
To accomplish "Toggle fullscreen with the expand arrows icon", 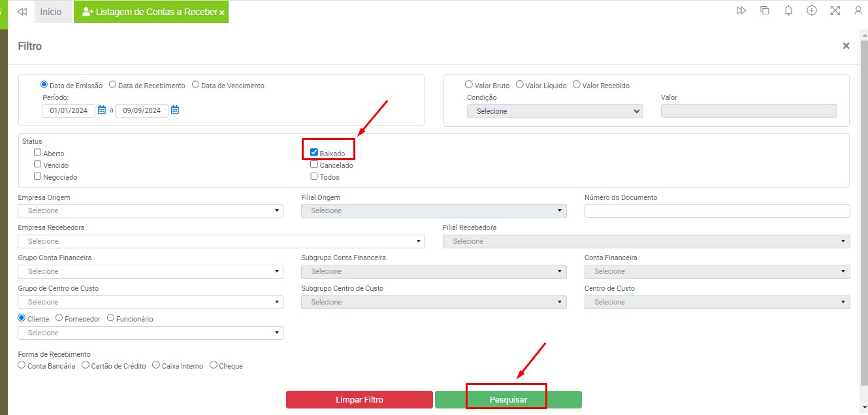I will 835,10.
